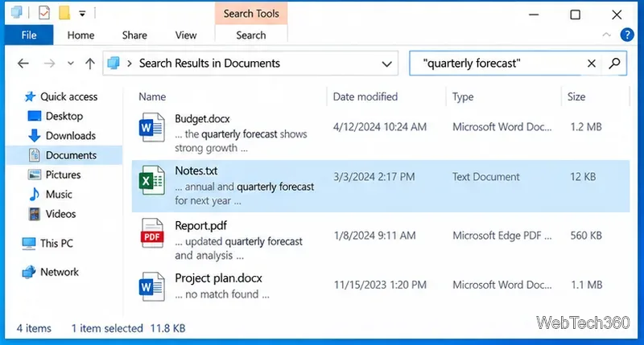Click the Back navigation arrow
This screenshot has height=345, width=644.
(x=23, y=64)
